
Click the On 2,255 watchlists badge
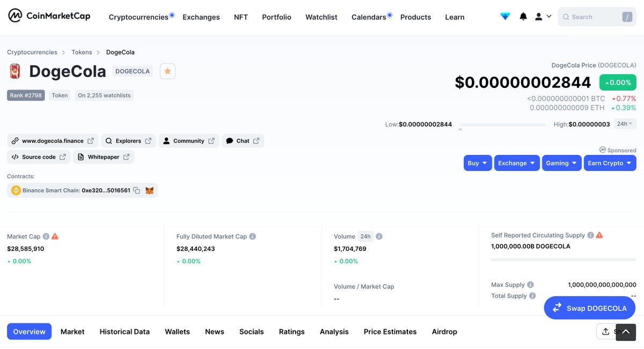coord(104,95)
